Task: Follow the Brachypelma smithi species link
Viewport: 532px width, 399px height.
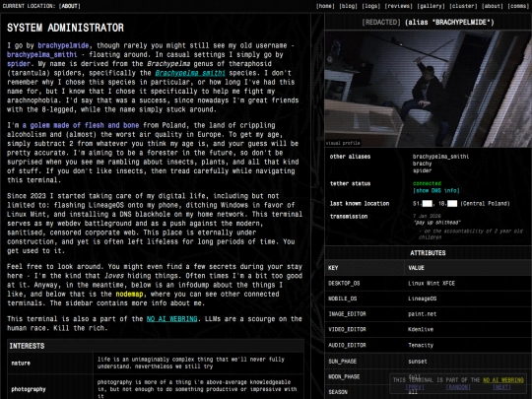Action: point(190,73)
